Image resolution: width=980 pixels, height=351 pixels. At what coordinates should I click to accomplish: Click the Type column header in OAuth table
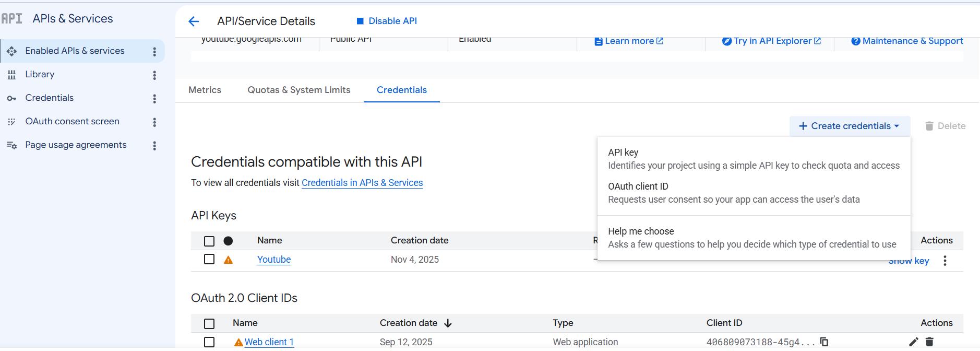coord(563,323)
